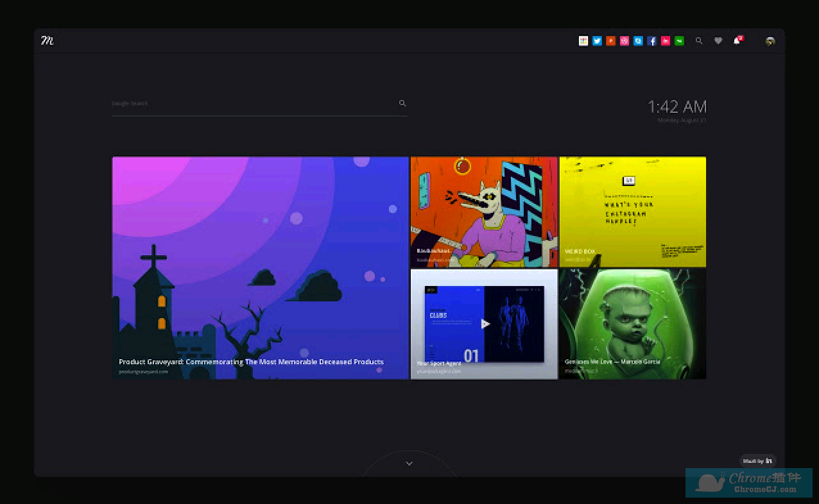The width and height of the screenshot is (819, 504).
Task: Open favorites via the heart icon
Action: (718, 41)
